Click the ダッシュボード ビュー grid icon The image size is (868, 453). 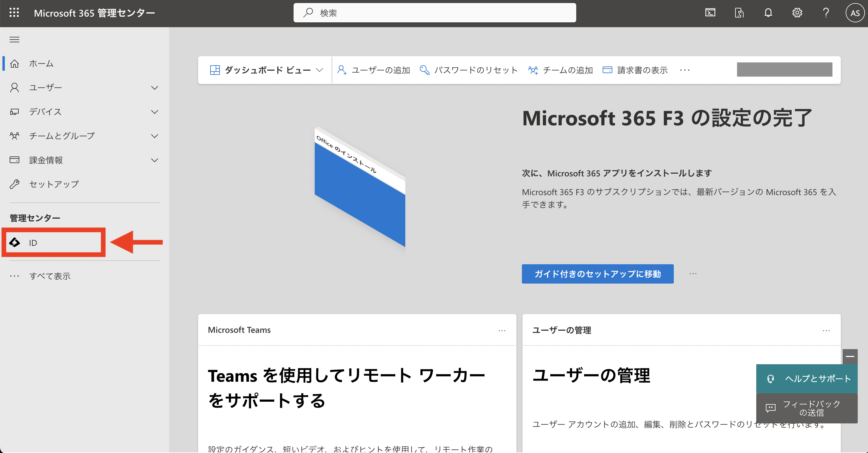coord(215,70)
